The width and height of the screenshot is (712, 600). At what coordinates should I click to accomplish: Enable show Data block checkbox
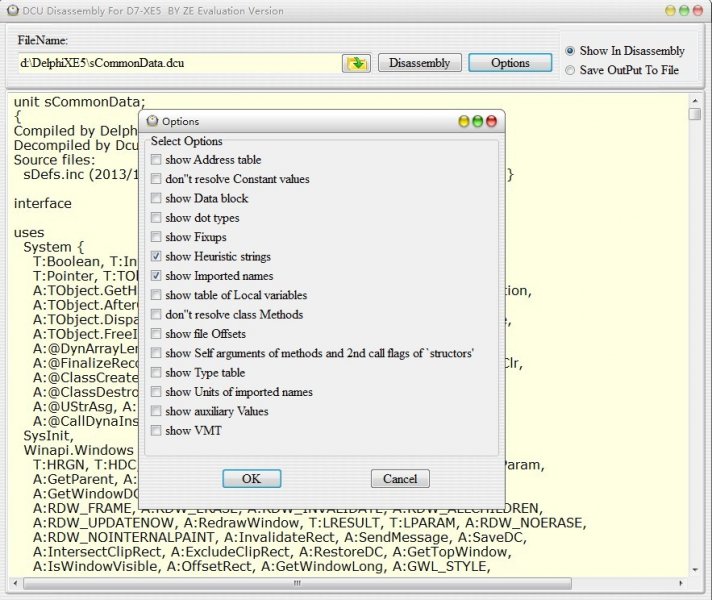156,198
